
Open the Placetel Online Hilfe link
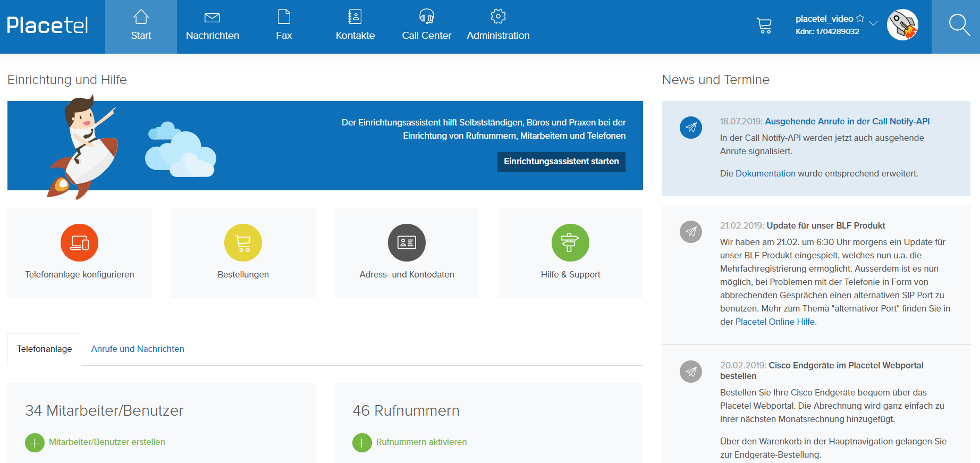775,322
